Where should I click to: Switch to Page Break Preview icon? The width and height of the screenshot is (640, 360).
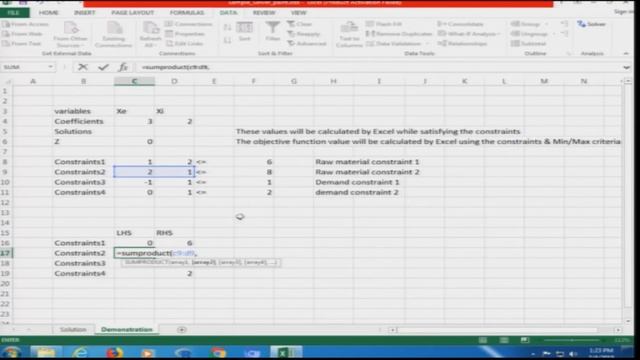pos(525,340)
